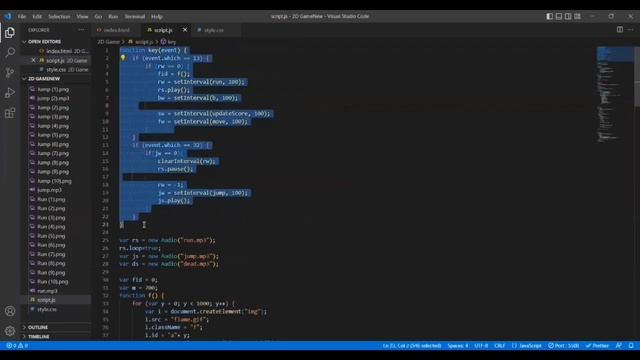Open the Selection menu
The width and height of the screenshot is (640, 360).
tap(59, 17)
